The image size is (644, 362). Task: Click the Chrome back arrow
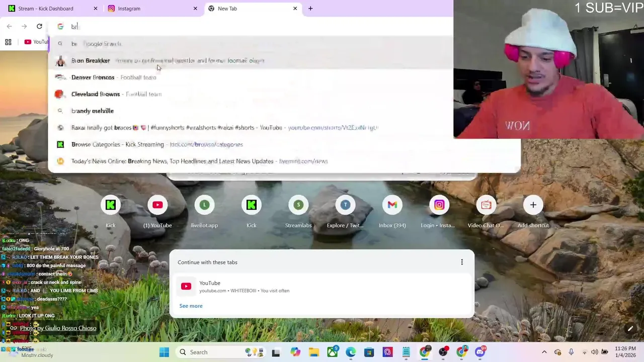[x=9, y=26]
